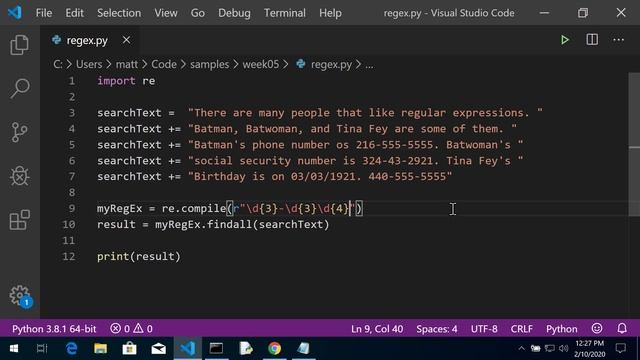Expand the matt breadcrumb segment
640x360 pixels.
pos(127,64)
